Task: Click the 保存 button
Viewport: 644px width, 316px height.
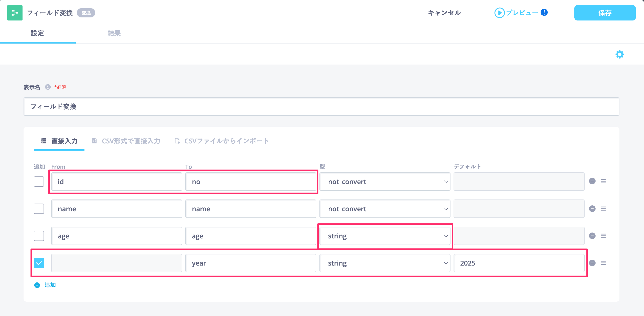Action: [605, 13]
